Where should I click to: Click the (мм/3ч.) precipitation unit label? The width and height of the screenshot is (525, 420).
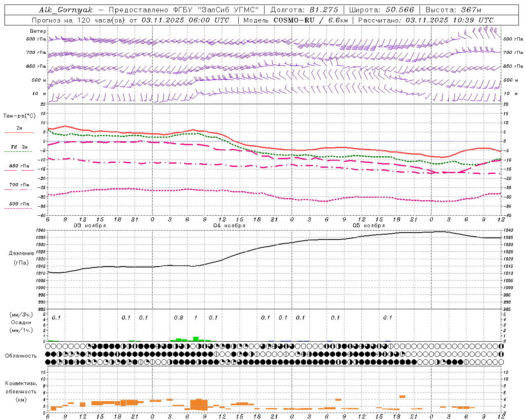[21, 315]
